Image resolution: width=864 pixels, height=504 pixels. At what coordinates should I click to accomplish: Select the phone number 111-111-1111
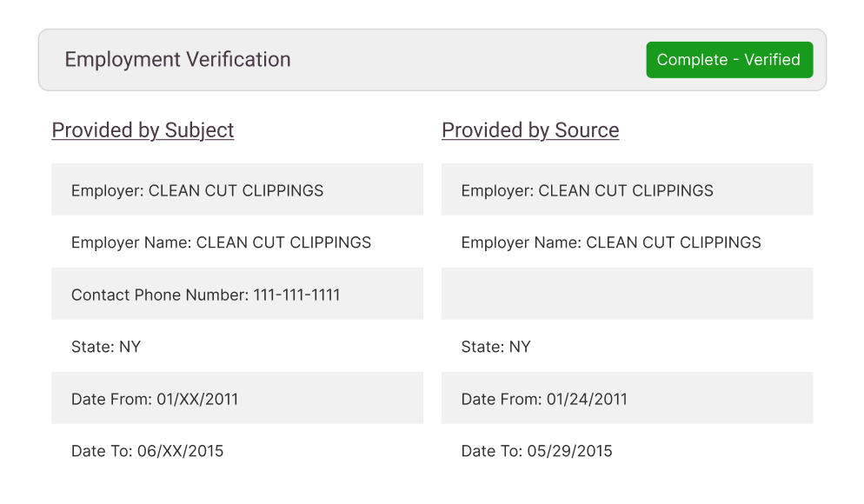pyautogui.click(x=297, y=295)
